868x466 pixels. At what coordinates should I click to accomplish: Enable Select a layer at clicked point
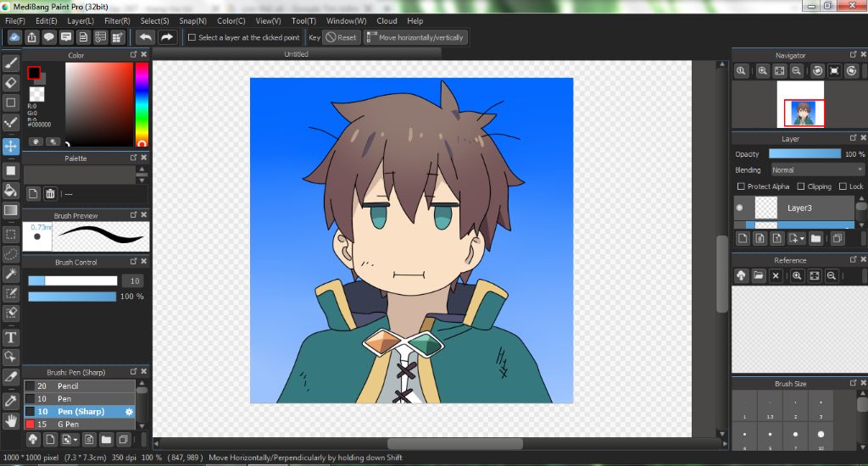click(x=192, y=37)
